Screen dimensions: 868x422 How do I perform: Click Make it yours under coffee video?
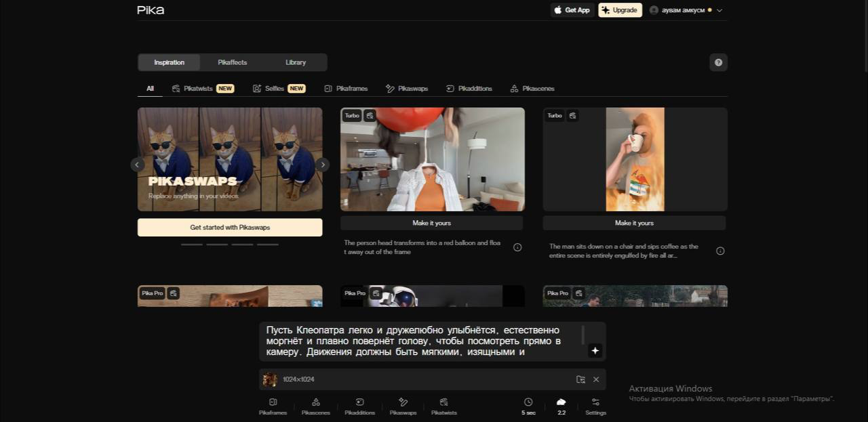pos(634,223)
